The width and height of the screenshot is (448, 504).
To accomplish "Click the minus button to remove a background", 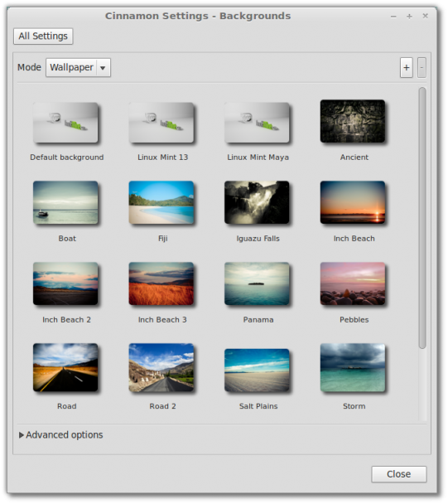I will tap(422, 67).
